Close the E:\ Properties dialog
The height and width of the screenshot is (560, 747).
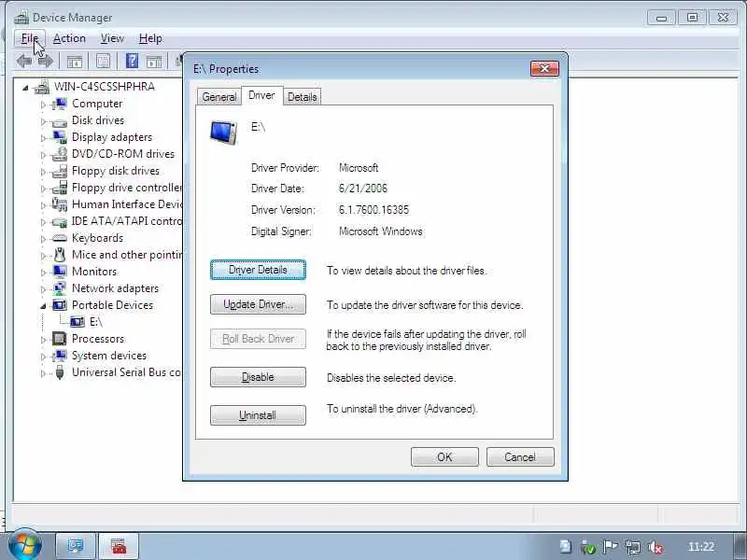point(544,68)
